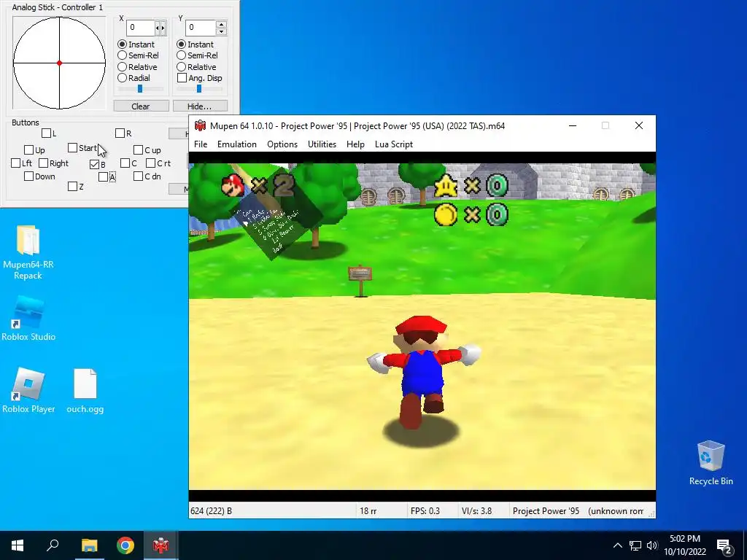747x560 pixels.
Task: Increase Y value with up spinner arrow
Action: (221, 24)
